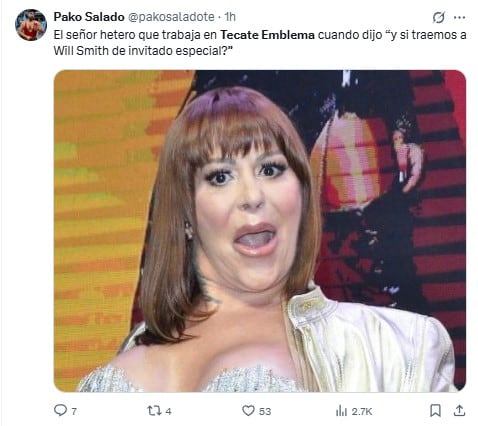Click the reply count 7
This screenshot has height=426, width=478.
(x=74, y=411)
